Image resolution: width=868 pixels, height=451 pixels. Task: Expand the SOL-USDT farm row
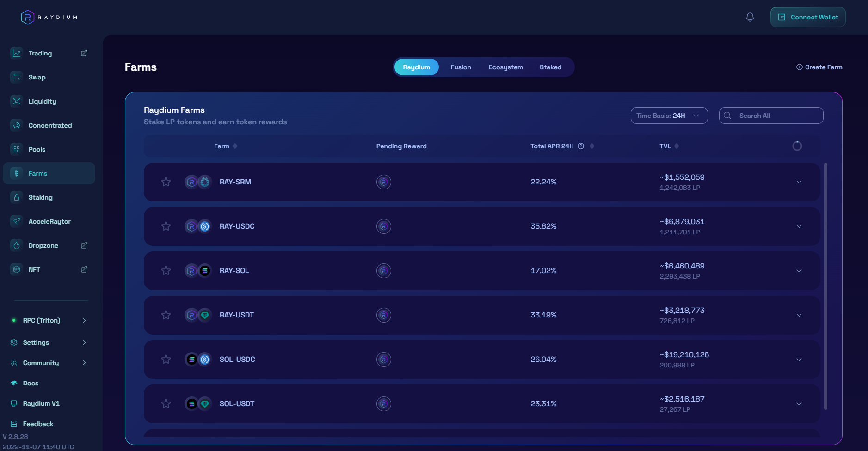(799, 404)
